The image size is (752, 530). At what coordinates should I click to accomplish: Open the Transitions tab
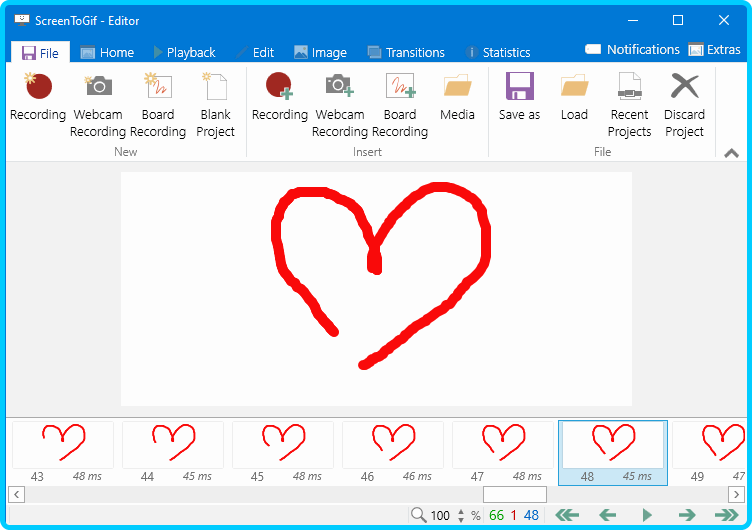[406, 52]
